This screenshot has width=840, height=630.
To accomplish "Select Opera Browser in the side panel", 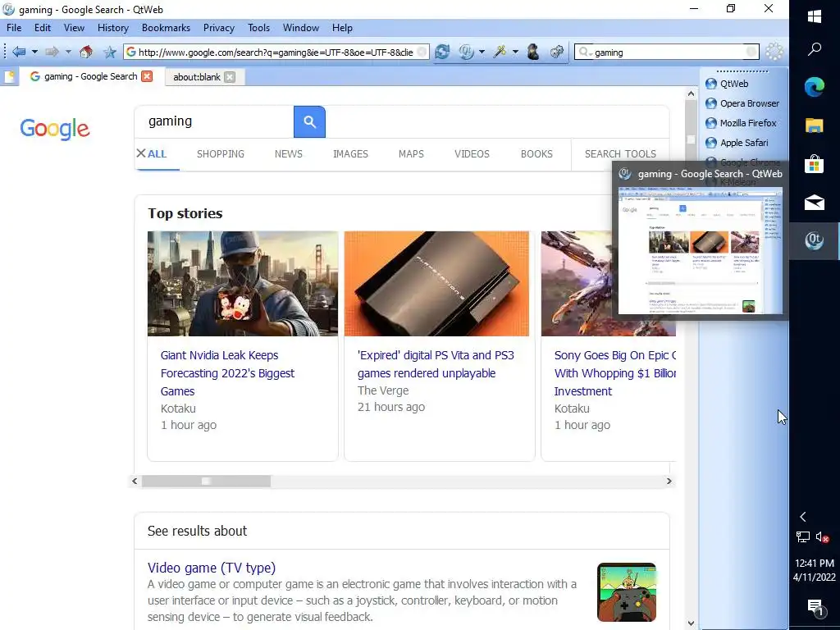I will [742, 103].
